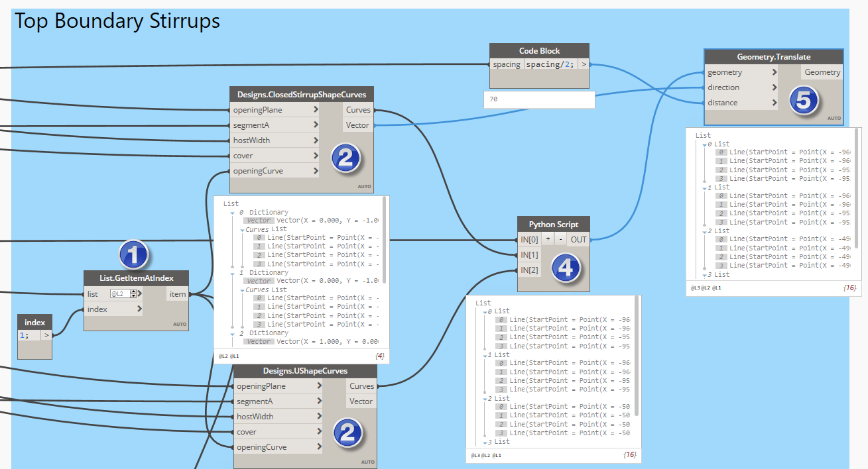Viewport: 868px width, 469px height.
Task: Click the 'Top Boundary Stirrups' group title
Action: pyautogui.click(x=117, y=21)
